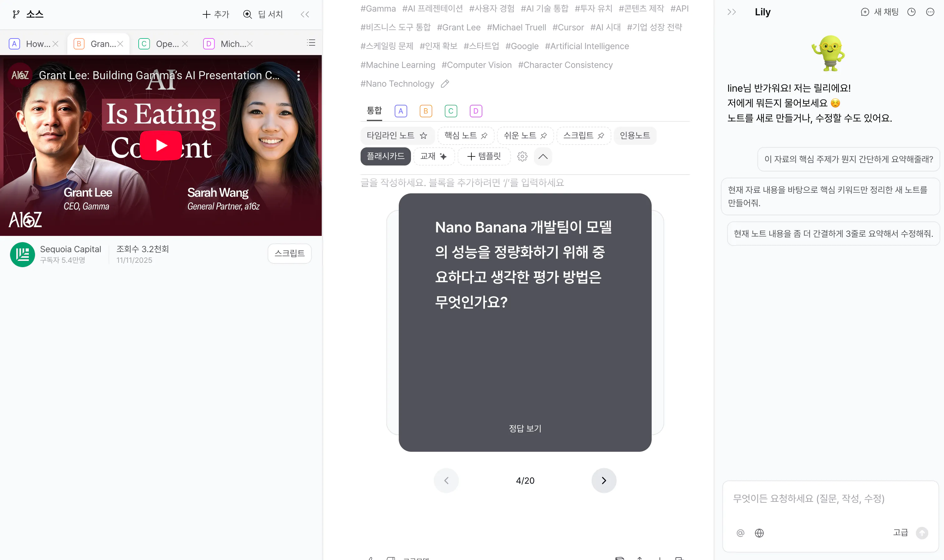
Task: Collapse the note type options with chevron
Action: click(543, 156)
